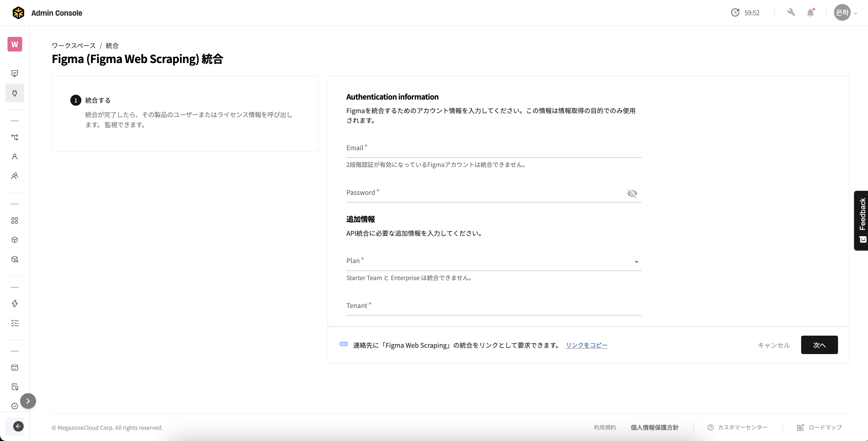Open the checklist icon in the sidebar
Screen dimensions: 868x441
[x=15, y=323]
